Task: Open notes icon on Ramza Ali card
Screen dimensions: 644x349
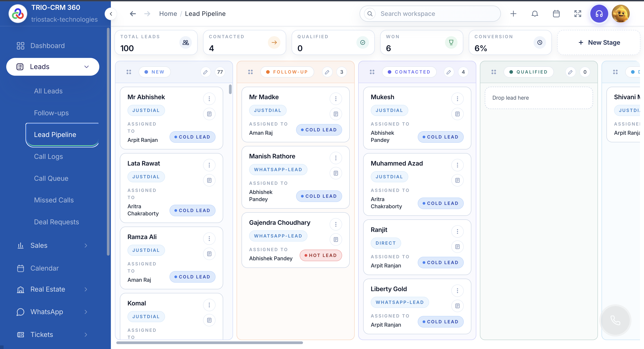Action: [x=209, y=254]
